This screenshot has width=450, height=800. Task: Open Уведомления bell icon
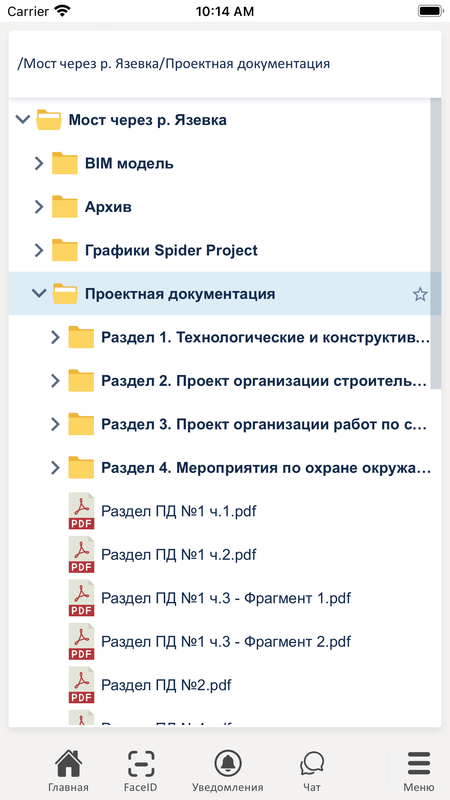coord(228,764)
